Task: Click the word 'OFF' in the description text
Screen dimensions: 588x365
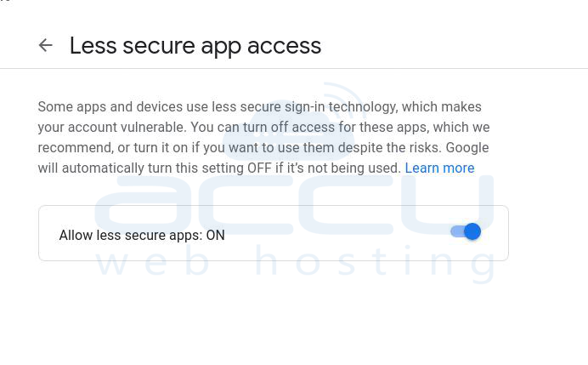Action: pos(259,168)
